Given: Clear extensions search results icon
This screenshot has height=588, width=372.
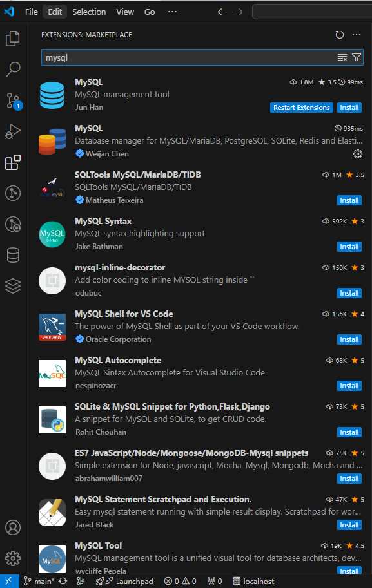Looking at the screenshot, I should pos(342,57).
